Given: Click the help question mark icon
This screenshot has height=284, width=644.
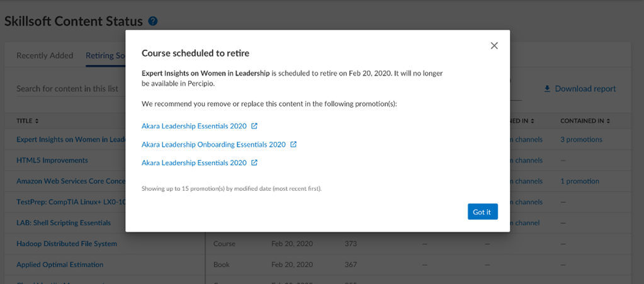Looking at the screenshot, I should point(153,21).
